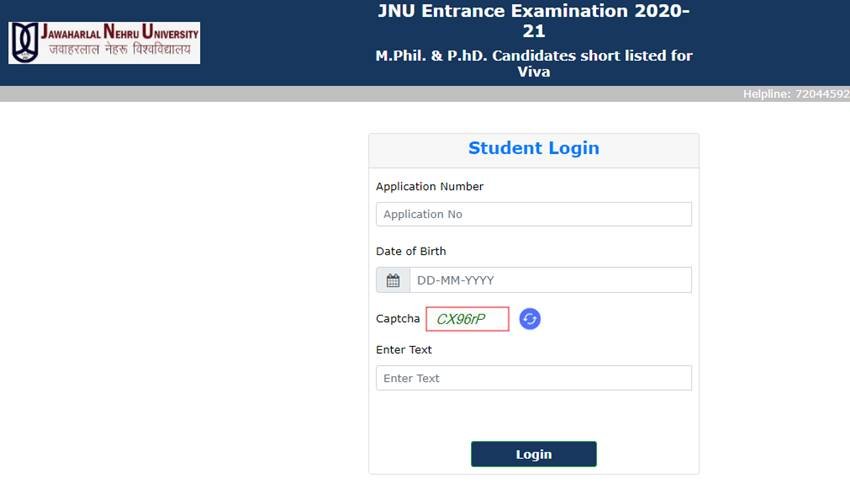The width and height of the screenshot is (850, 483).
Task: Click the gray helpline strip below header
Action: pos(425,94)
